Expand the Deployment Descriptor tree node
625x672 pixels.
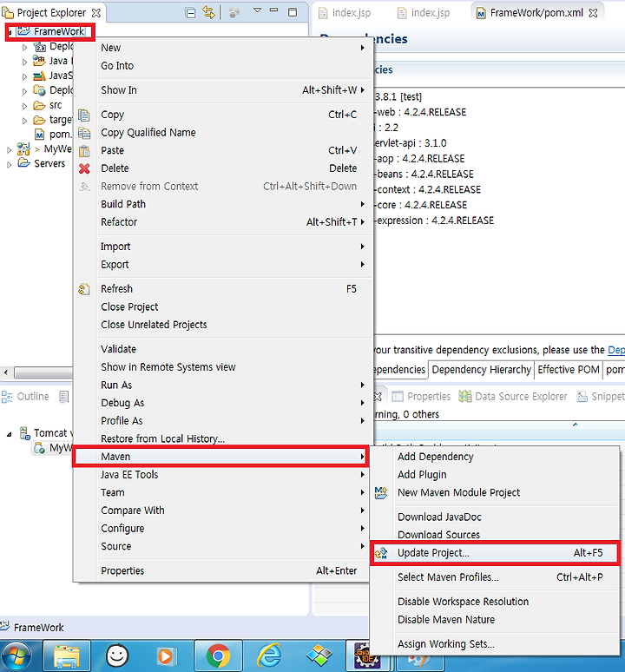point(24,48)
